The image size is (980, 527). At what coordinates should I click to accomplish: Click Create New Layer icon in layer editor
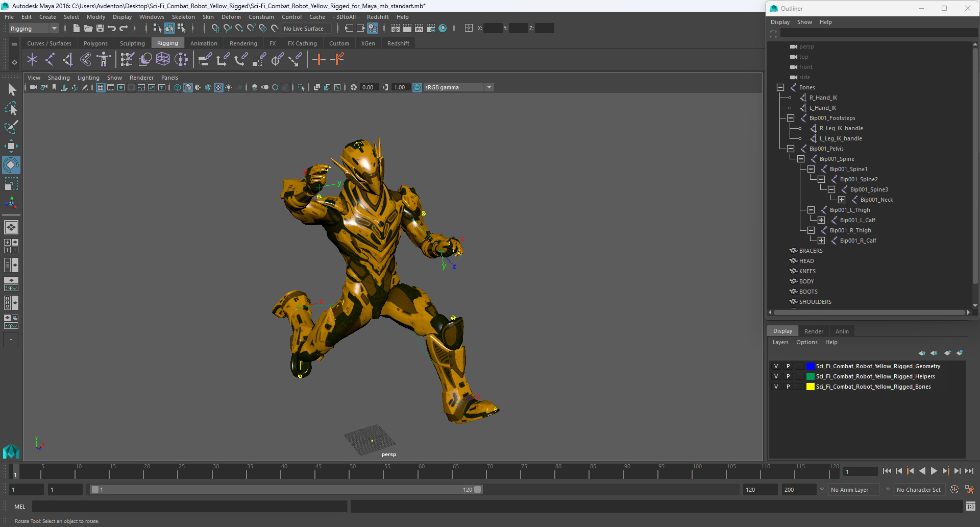947,353
